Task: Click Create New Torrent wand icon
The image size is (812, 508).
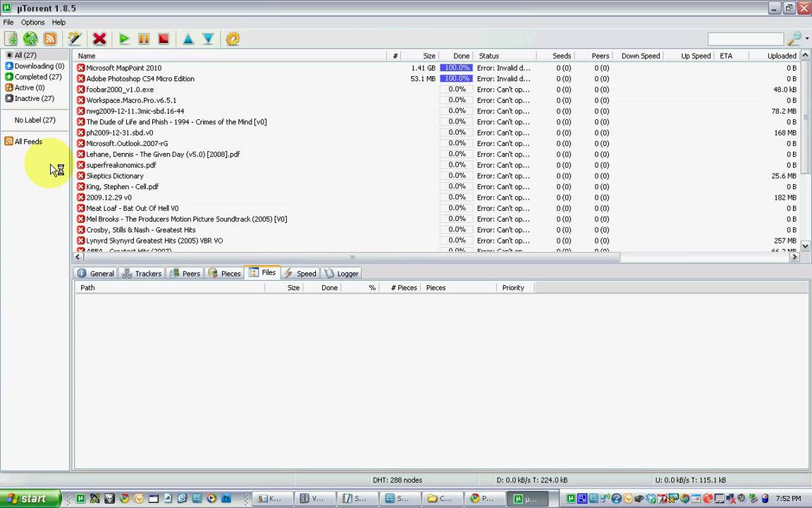Action: tap(75, 39)
